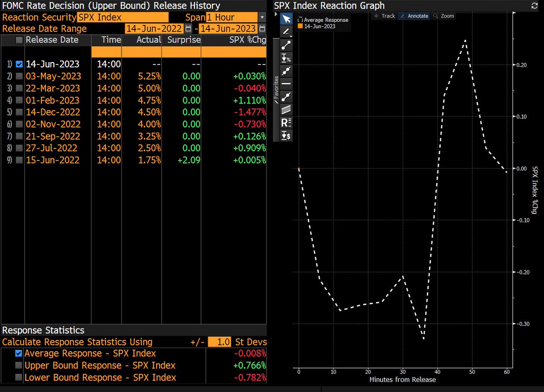Open calendar for end release date
The height and width of the screenshot is (392, 544).
262,29
